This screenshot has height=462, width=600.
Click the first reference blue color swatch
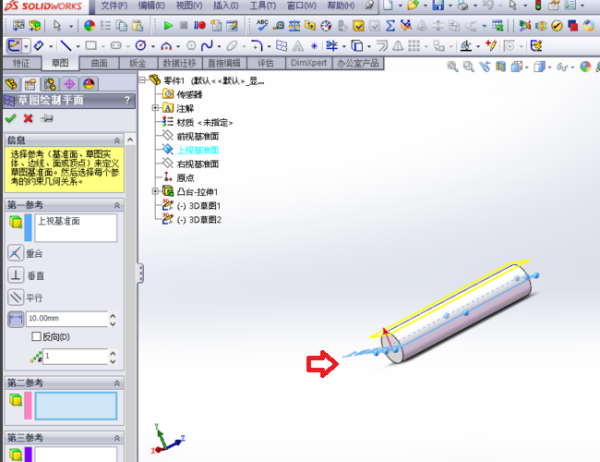(28, 228)
